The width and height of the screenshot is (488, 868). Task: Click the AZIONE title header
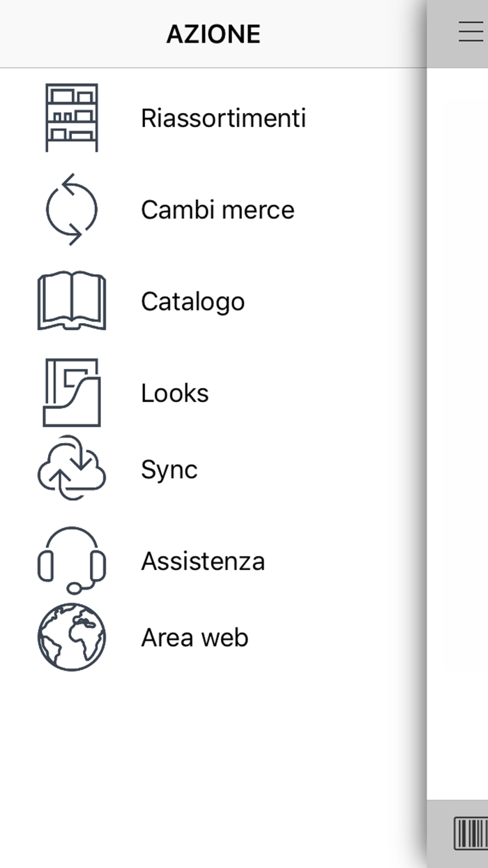[x=213, y=33]
